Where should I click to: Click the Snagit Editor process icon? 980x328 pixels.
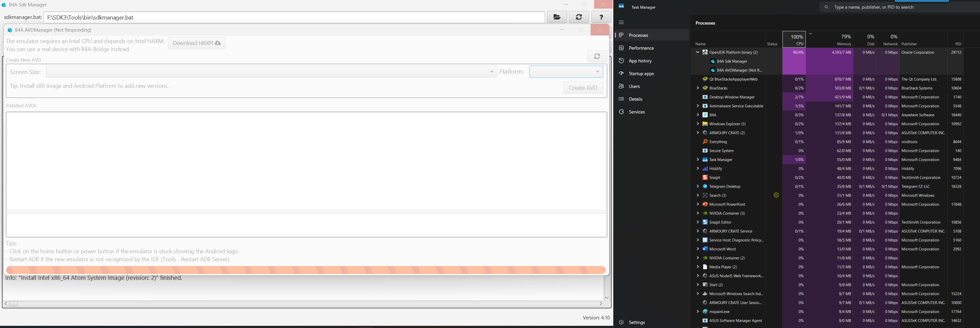[705, 222]
